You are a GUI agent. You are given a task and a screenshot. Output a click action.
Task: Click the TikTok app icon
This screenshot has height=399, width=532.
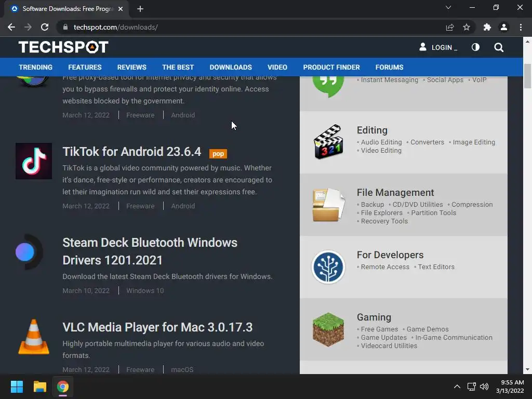34,161
